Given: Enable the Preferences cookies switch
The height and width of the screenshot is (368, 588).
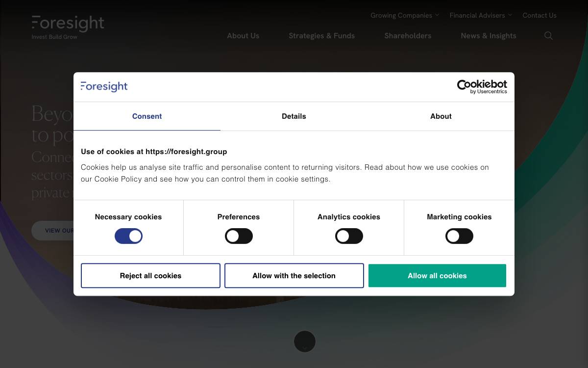Looking at the screenshot, I should point(239,236).
